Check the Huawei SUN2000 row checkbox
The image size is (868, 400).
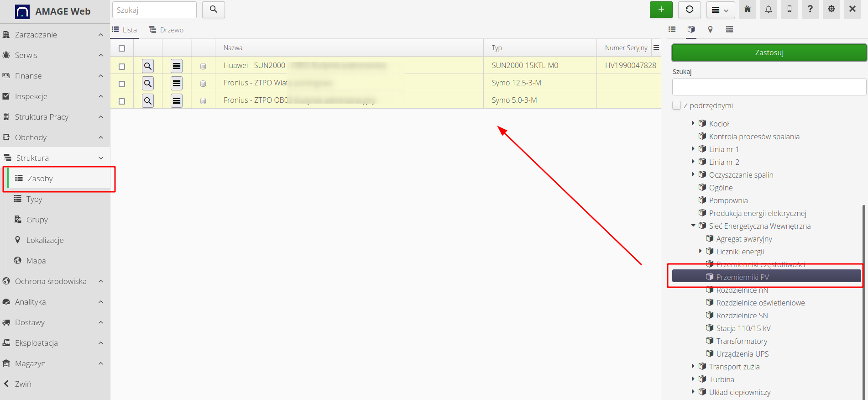tap(122, 67)
